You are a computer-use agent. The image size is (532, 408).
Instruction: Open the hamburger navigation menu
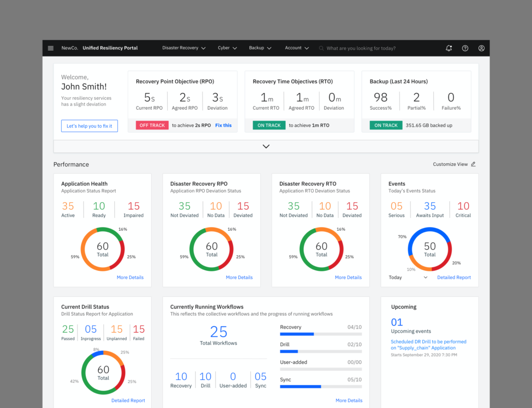[50, 48]
